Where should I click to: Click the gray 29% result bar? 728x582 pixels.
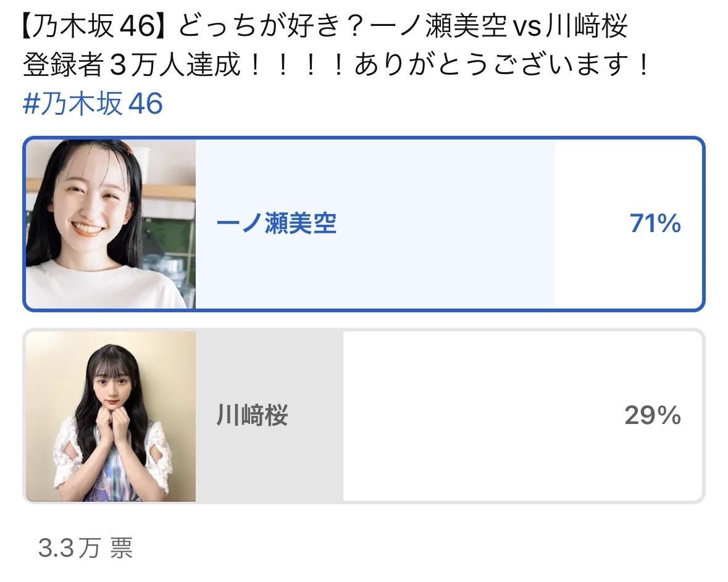pos(269,417)
